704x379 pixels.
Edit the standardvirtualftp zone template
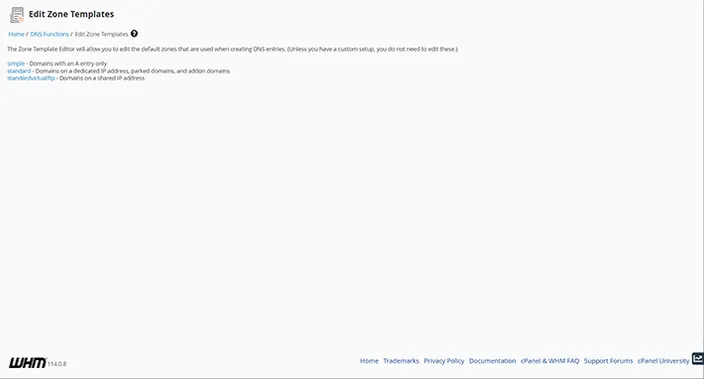coord(31,78)
